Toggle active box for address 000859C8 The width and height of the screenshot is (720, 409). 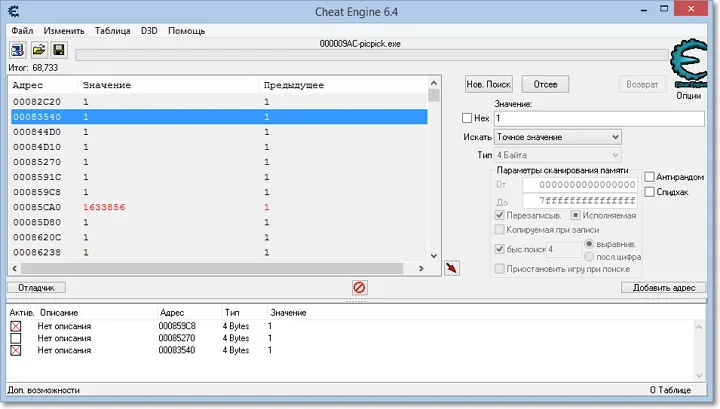tap(16, 326)
